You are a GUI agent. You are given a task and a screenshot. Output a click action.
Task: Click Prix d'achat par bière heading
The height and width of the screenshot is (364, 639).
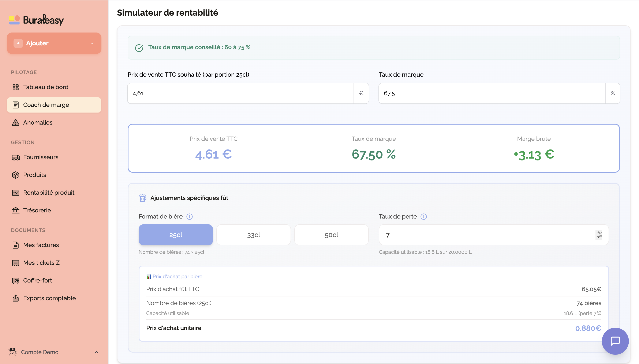pyautogui.click(x=177, y=277)
